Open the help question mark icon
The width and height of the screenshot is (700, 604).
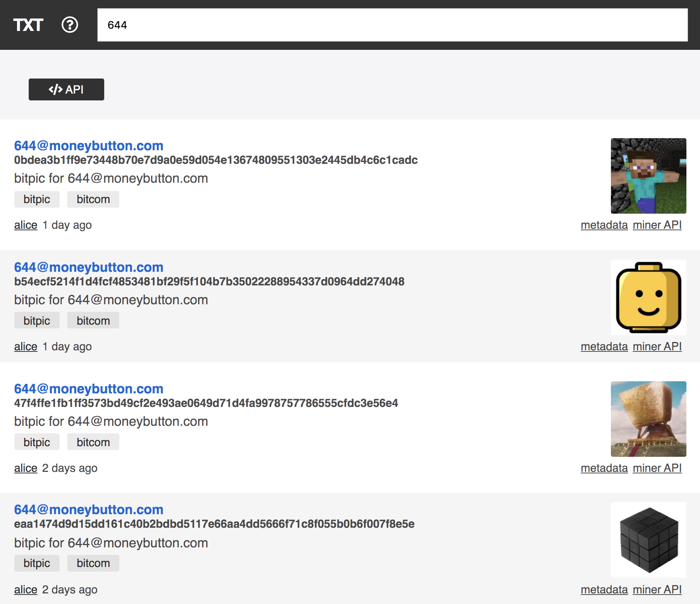pyautogui.click(x=70, y=25)
